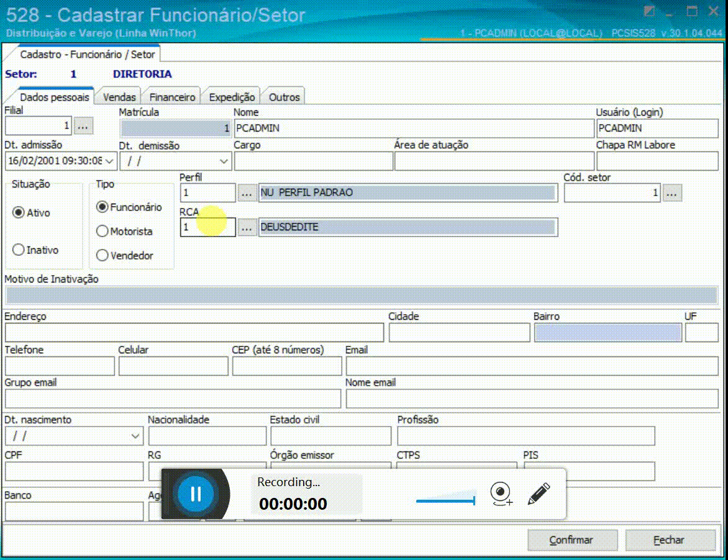Open RCA lookup ellipsis button
Image resolution: width=728 pixels, height=560 pixels.
pyautogui.click(x=247, y=227)
